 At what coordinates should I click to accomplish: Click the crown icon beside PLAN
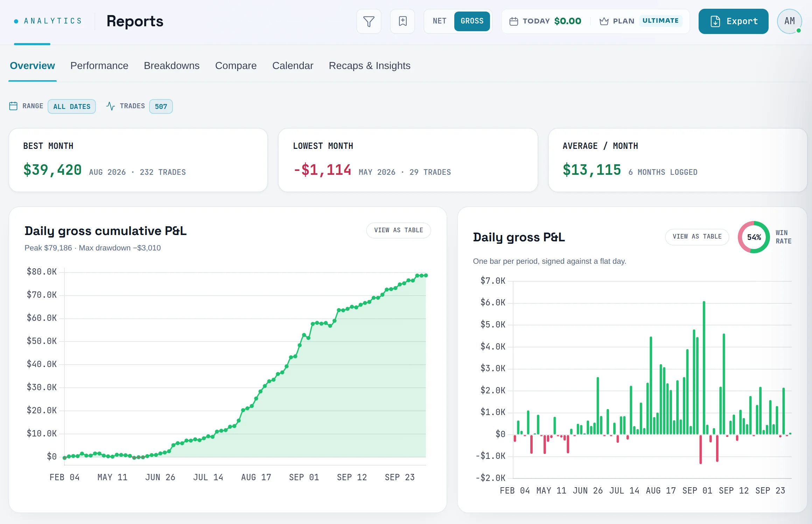pyautogui.click(x=604, y=21)
